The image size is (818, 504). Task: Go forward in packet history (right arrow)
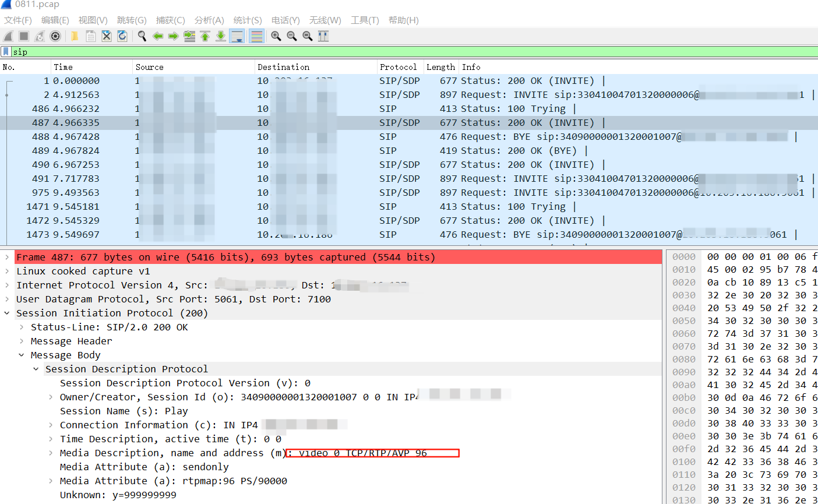(173, 36)
